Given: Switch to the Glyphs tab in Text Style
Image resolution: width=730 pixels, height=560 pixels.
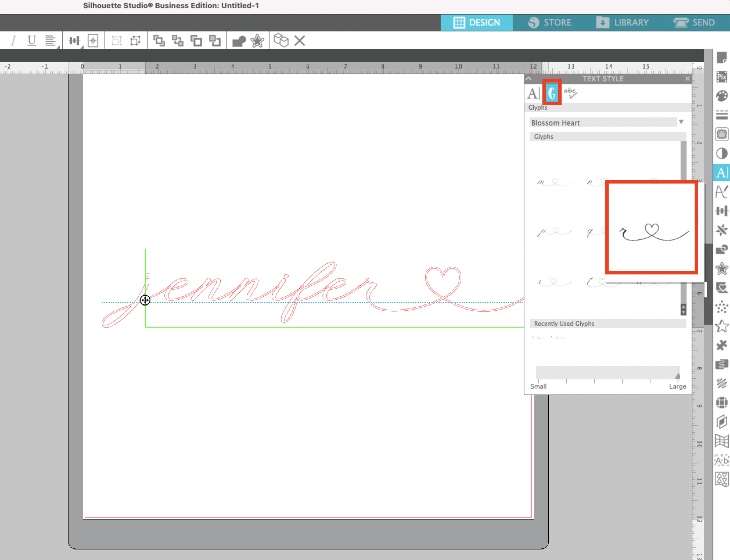Looking at the screenshot, I should coord(551,93).
